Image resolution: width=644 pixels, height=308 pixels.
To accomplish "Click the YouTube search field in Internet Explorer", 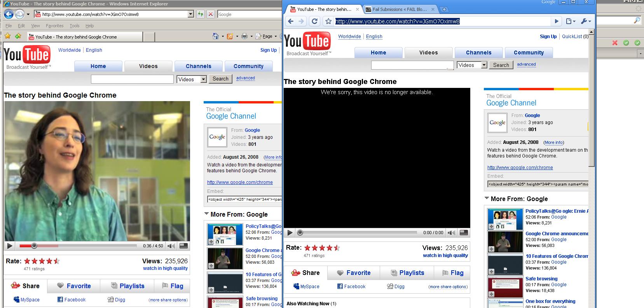I will coord(132,79).
